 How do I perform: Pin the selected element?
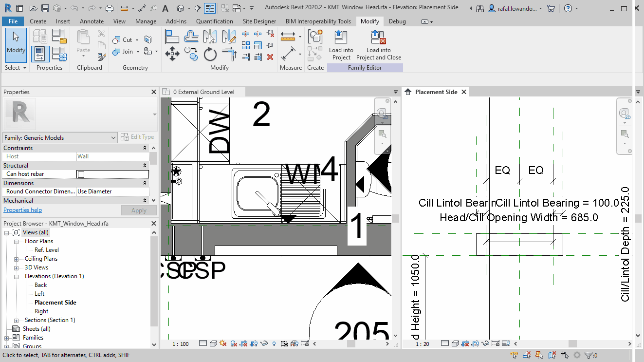(x=269, y=45)
